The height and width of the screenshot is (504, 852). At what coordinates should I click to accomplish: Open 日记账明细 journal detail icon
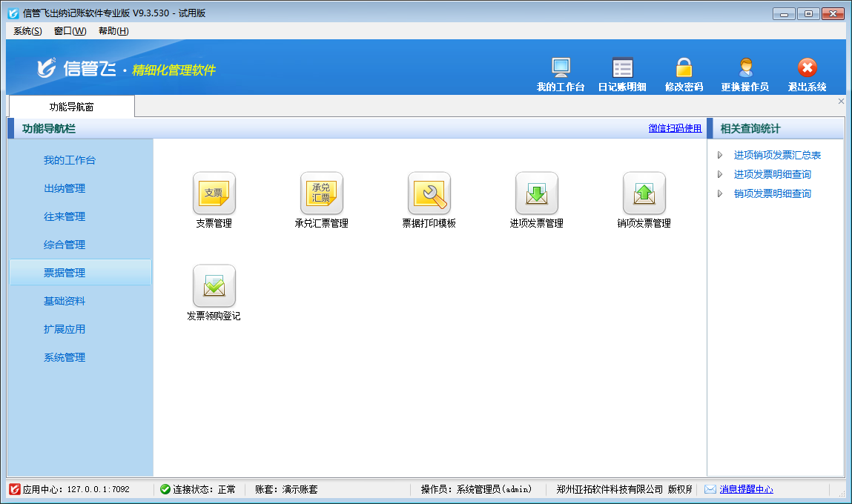[622, 68]
